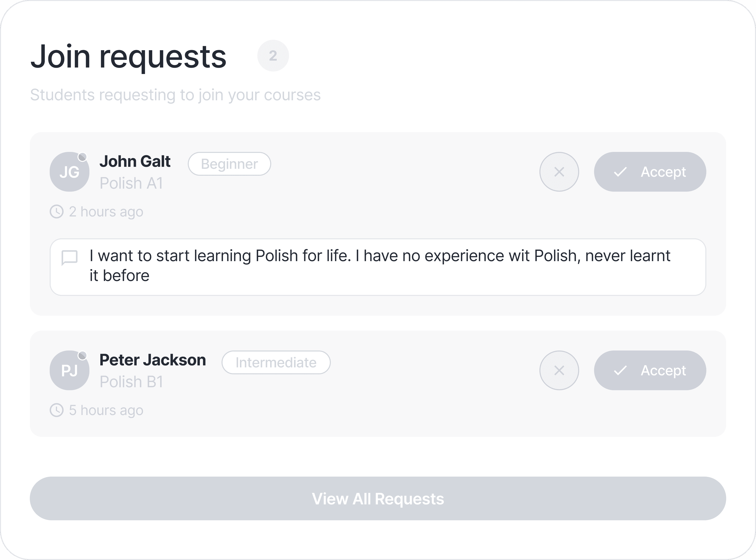Image resolution: width=756 pixels, height=560 pixels.
Task: Click the Beginner level badge
Action: (x=229, y=164)
